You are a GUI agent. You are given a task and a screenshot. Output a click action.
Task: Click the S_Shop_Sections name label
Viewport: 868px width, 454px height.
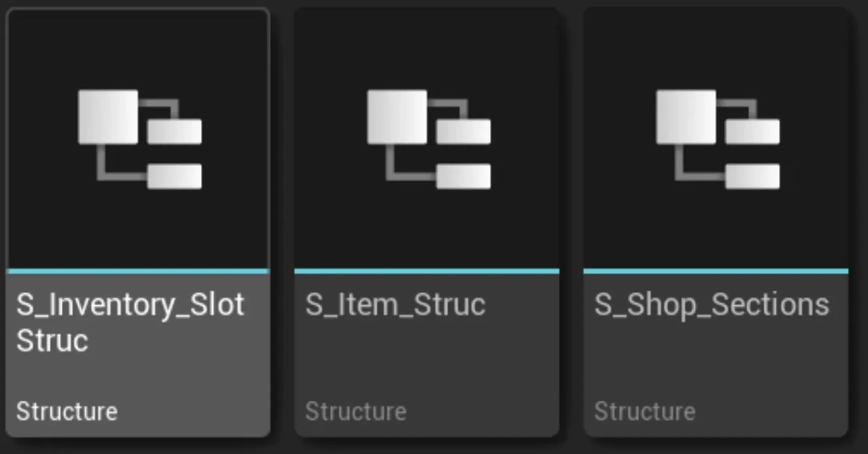pos(711,305)
